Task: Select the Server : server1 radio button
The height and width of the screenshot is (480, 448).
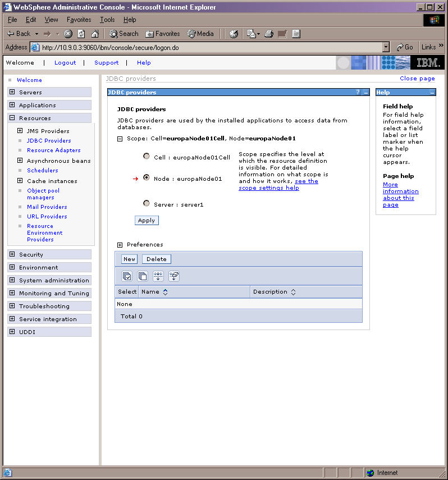Action: (x=147, y=203)
